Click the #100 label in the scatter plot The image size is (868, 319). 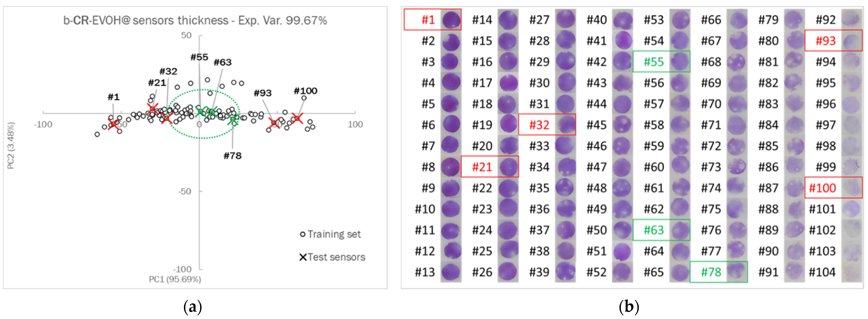click(305, 91)
